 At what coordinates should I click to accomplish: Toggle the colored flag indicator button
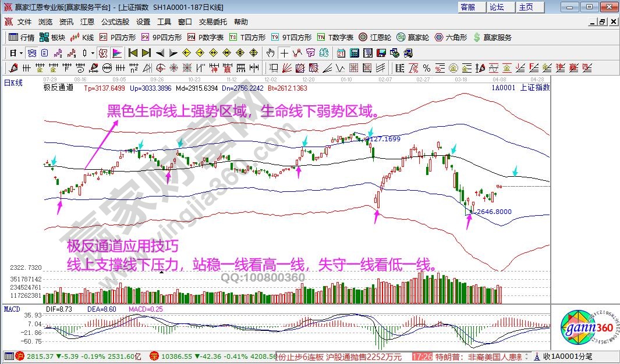[117, 53]
